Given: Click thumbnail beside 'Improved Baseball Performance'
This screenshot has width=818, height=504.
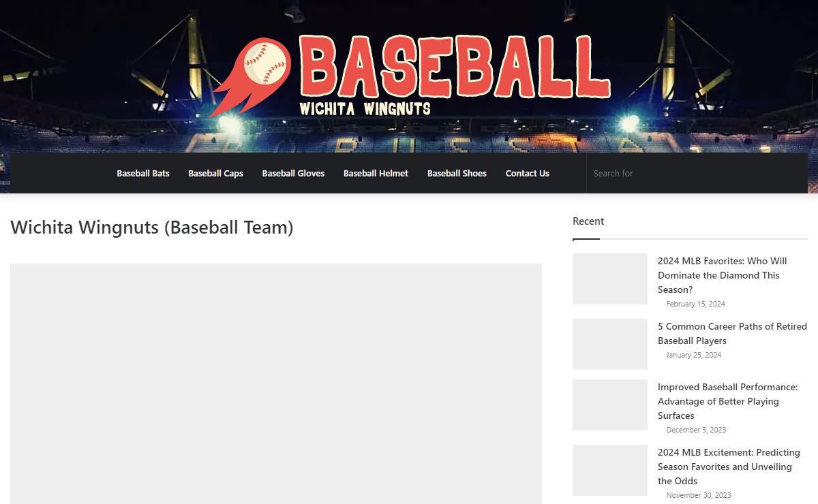Looking at the screenshot, I should click(610, 405).
